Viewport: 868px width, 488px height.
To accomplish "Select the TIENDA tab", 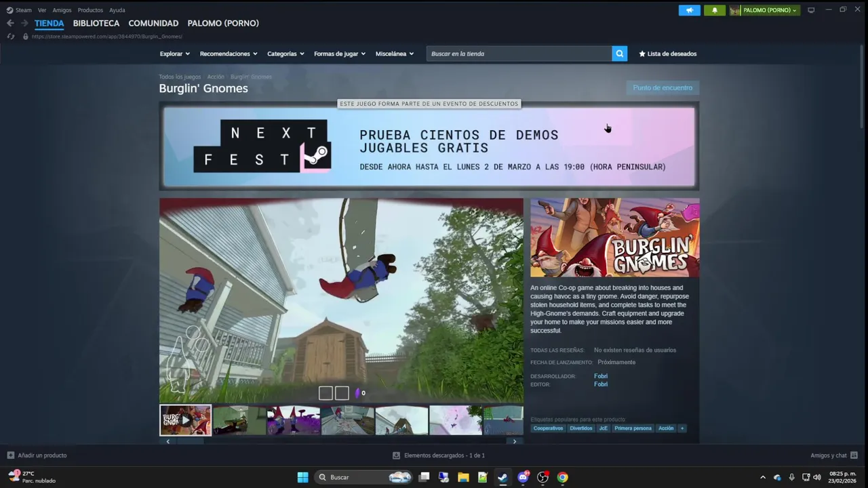I will (x=50, y=23).
